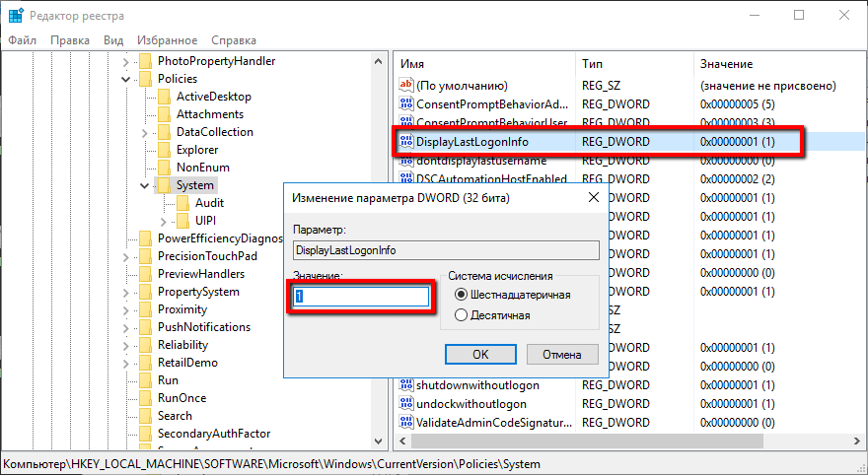Confirm the DWORD dialog with OK
Image resolution: width=868 pixels, height=475 pixels.
pos(480,355)
